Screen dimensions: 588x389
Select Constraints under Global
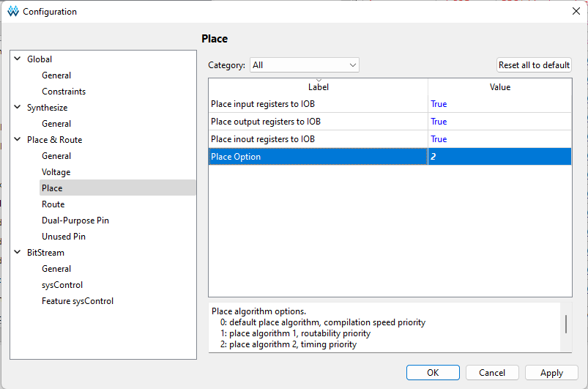click(64, 92)
